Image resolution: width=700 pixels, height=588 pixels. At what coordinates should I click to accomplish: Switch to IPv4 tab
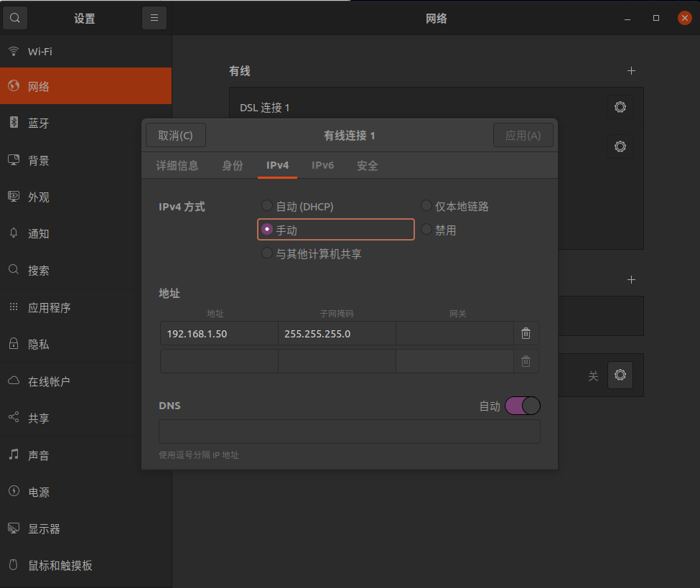277,166
